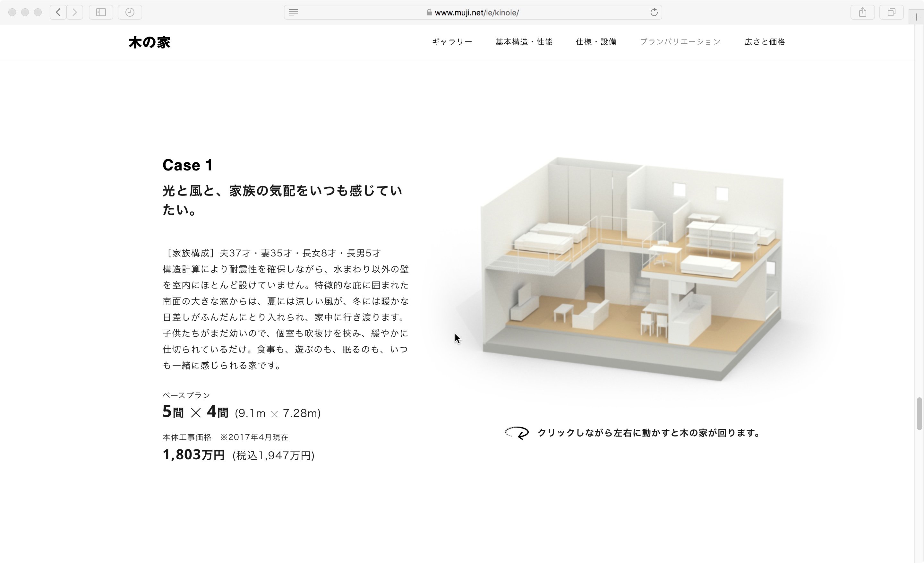The image size is (924, 563).
Task: Click the browsing history clock icon
Action: (x=130, y=12)
